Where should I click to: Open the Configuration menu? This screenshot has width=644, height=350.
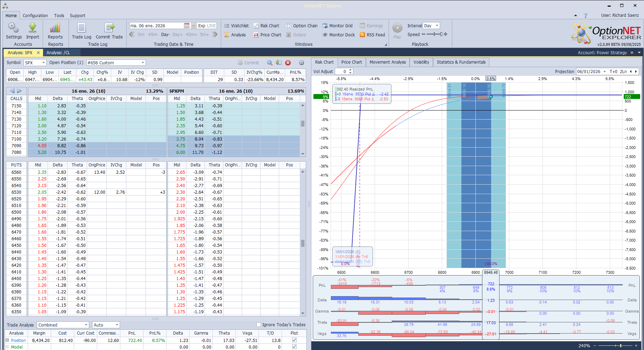click(35, 16)
